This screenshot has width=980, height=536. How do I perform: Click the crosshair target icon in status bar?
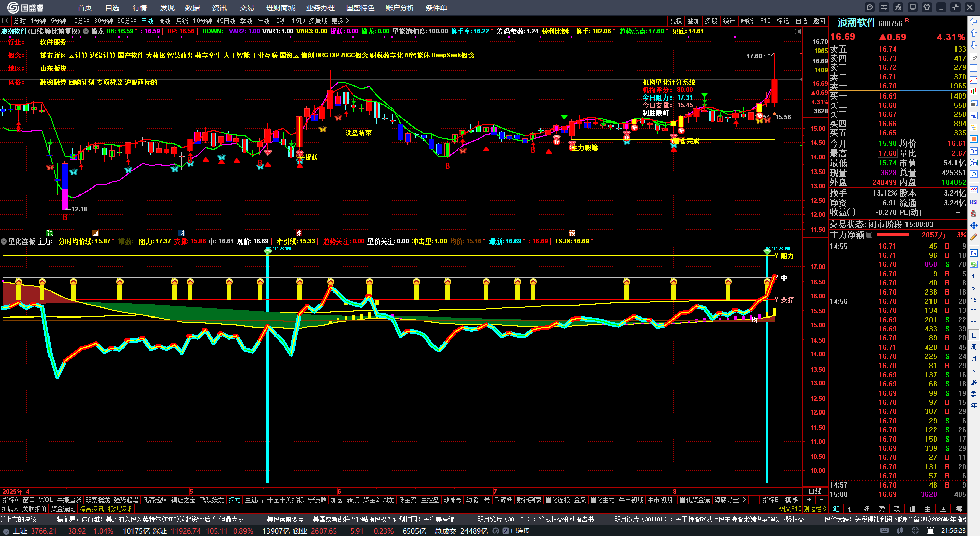point(916,531)
